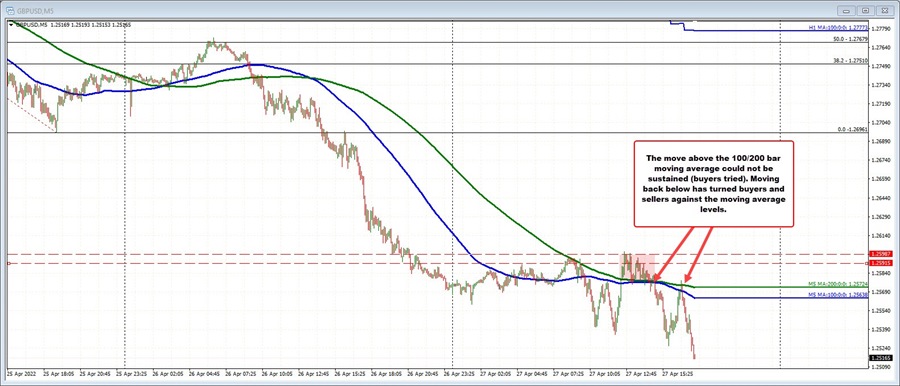Click the 0.0 - 1.26961 Fibonacci level label

[851, 130]
